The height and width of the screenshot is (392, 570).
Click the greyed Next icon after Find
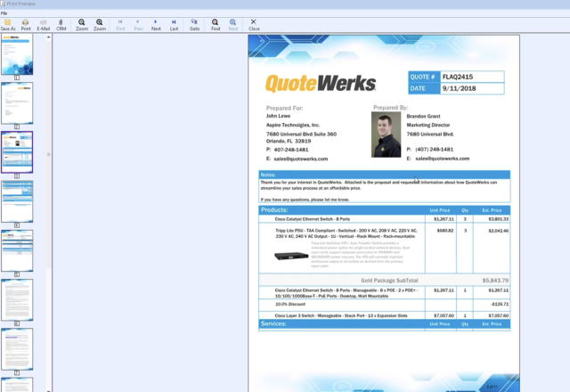coord(233,25)
